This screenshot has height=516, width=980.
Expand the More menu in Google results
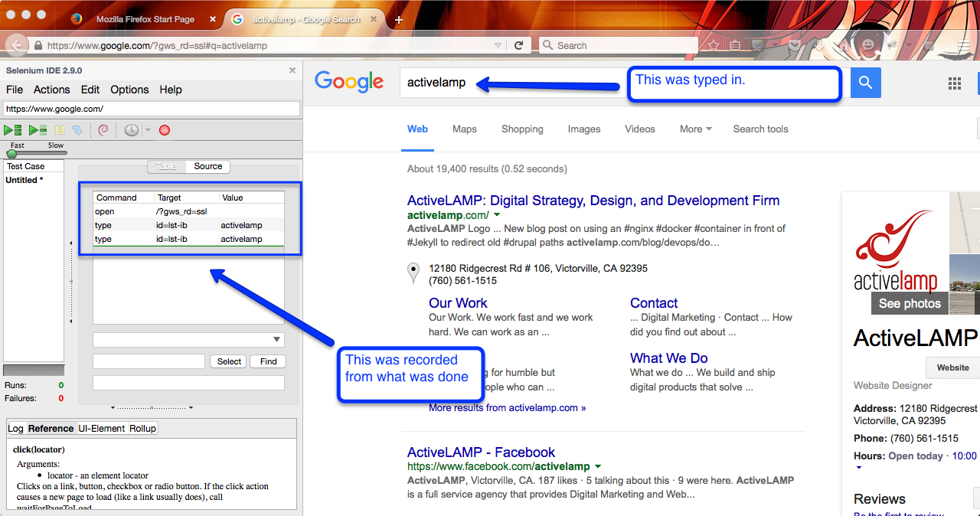point(695,129)
